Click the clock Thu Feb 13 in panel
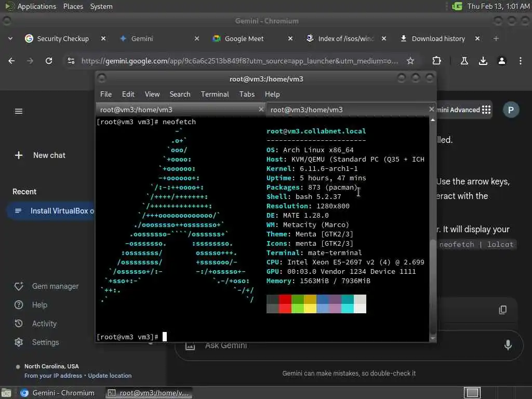 click(x=498, y=6)
